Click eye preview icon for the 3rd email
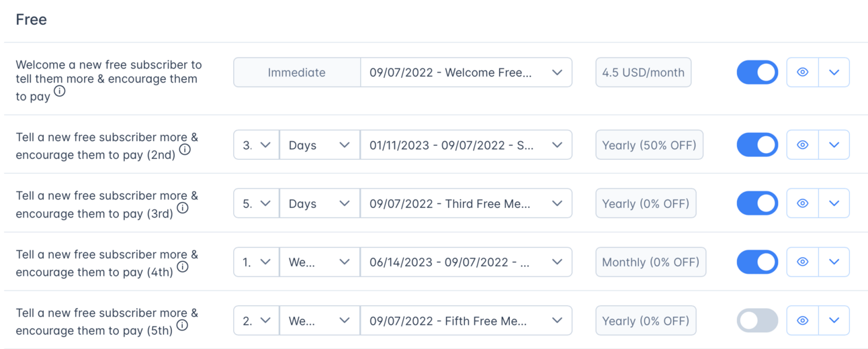Viewport: 868px width, 349px height. pos(802,203)
